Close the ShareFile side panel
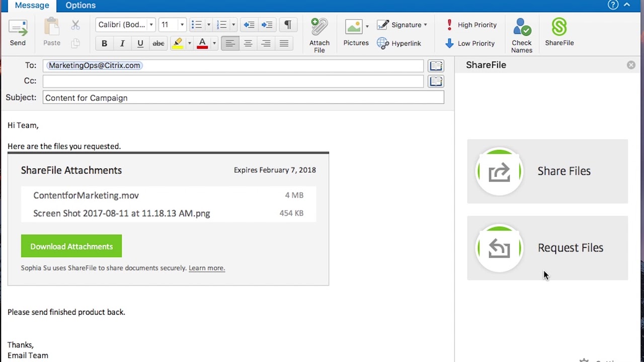 click(x=631, y=65)
